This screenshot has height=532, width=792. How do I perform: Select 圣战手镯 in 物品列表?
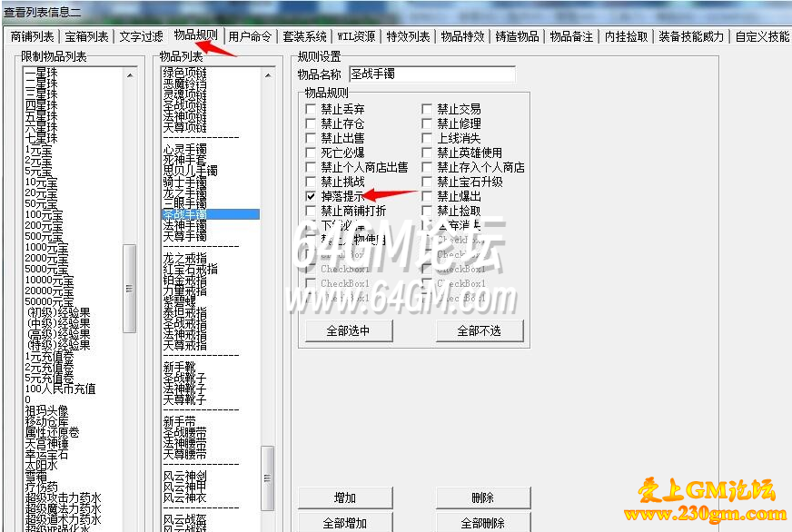[211, 214]
